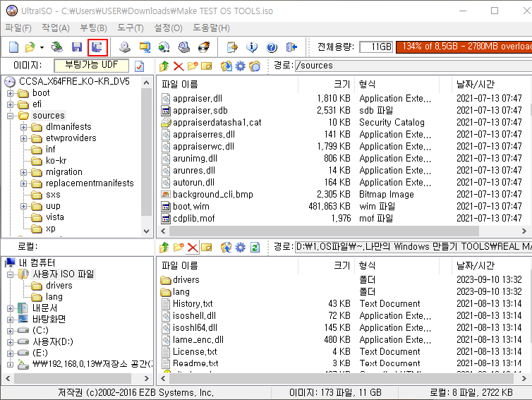This screenshot has height=400, width=532.
Task: Click the Exit door icon in the toolbar
Action: tap(291, 47)
